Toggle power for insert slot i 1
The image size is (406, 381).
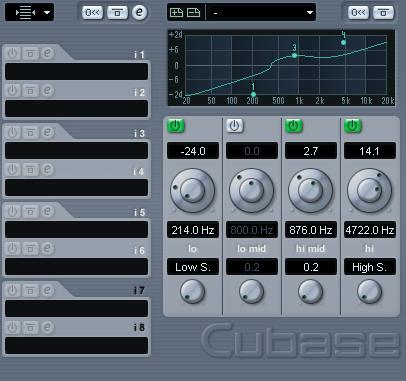12,53
